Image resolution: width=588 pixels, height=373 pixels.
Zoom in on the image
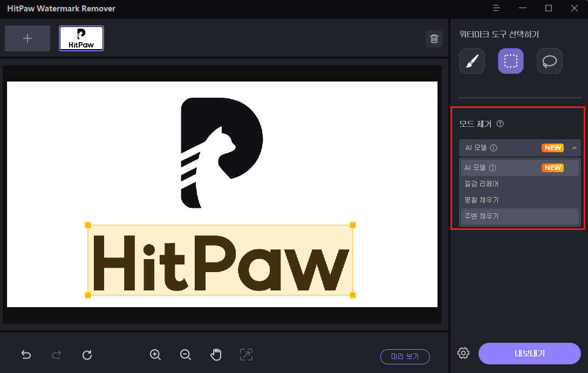click(x=155, y=355)
